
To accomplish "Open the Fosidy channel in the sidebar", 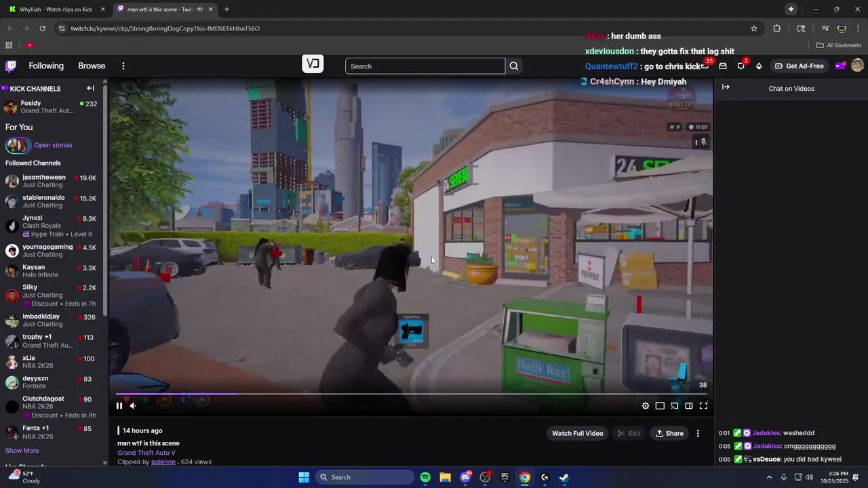I will [x=52, y=107].
